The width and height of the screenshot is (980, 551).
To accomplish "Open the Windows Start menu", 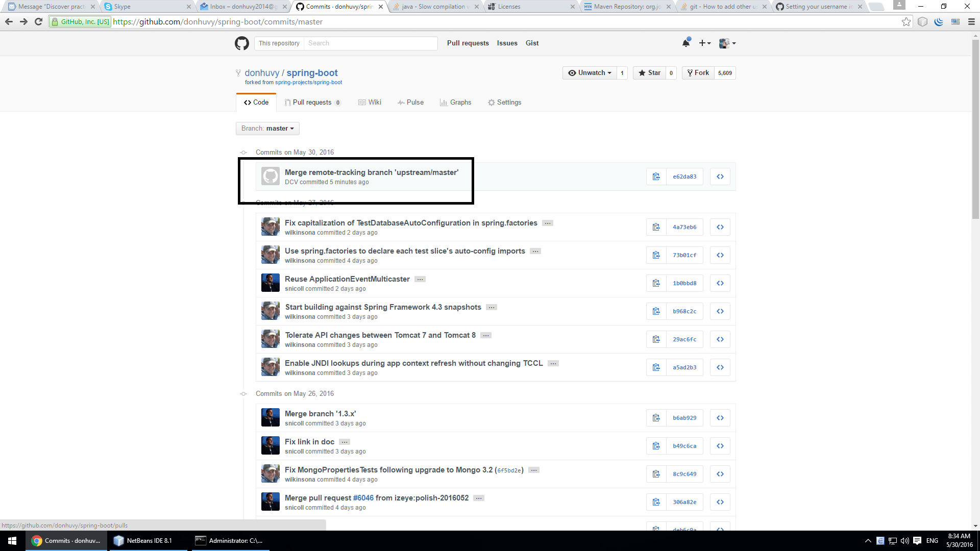I will [12, 541].
